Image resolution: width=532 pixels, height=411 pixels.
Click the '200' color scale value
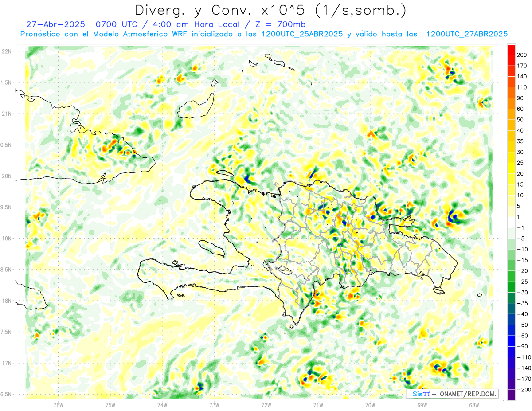tap(522, 55)
